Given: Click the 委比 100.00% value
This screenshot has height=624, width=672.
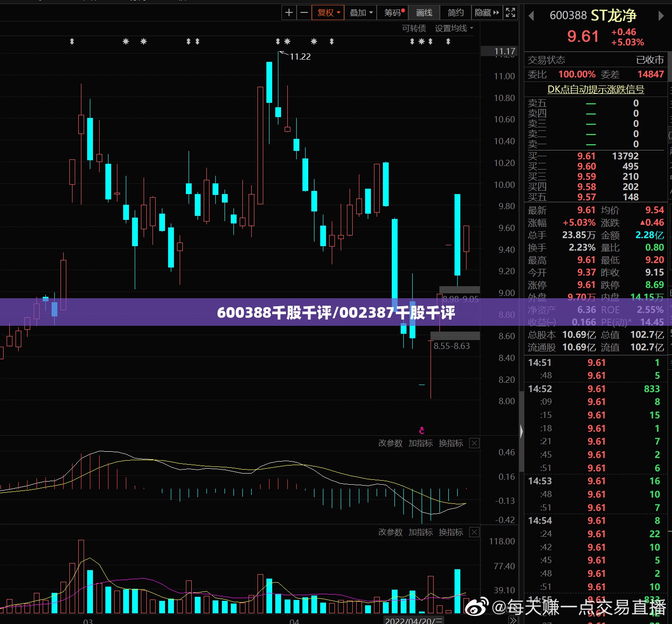Looking at the screenshot, I should 577,74.
